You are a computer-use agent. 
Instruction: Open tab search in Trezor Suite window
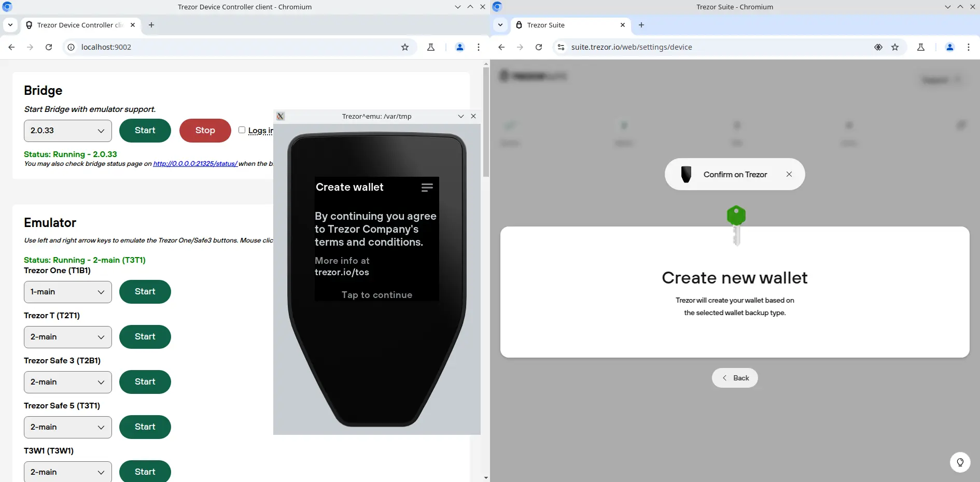pyautogui.click(x=500, y=25)
